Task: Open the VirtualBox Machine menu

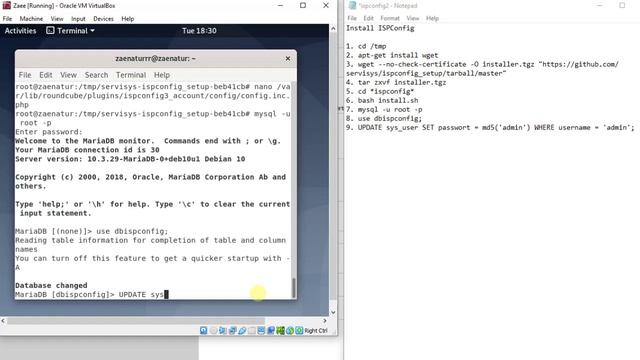Action: coord(31,19)
